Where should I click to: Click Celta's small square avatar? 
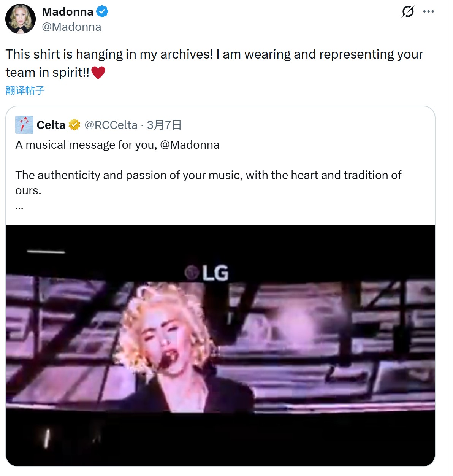tap(24, 125)
